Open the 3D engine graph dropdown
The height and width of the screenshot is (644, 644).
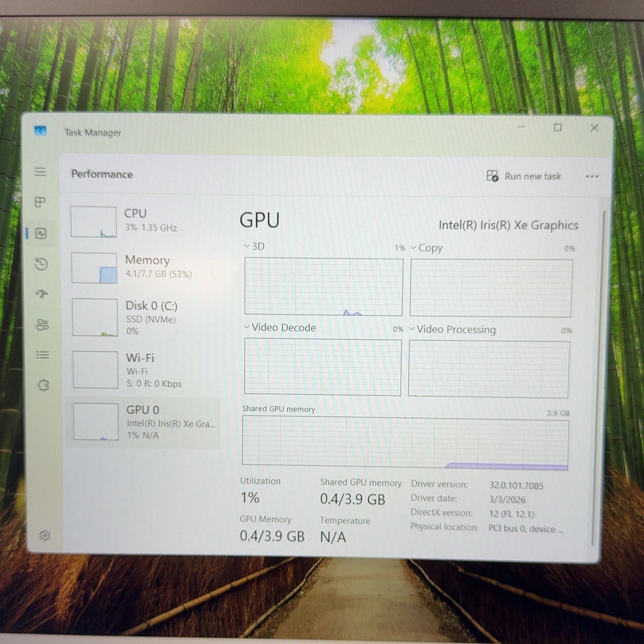247,246
